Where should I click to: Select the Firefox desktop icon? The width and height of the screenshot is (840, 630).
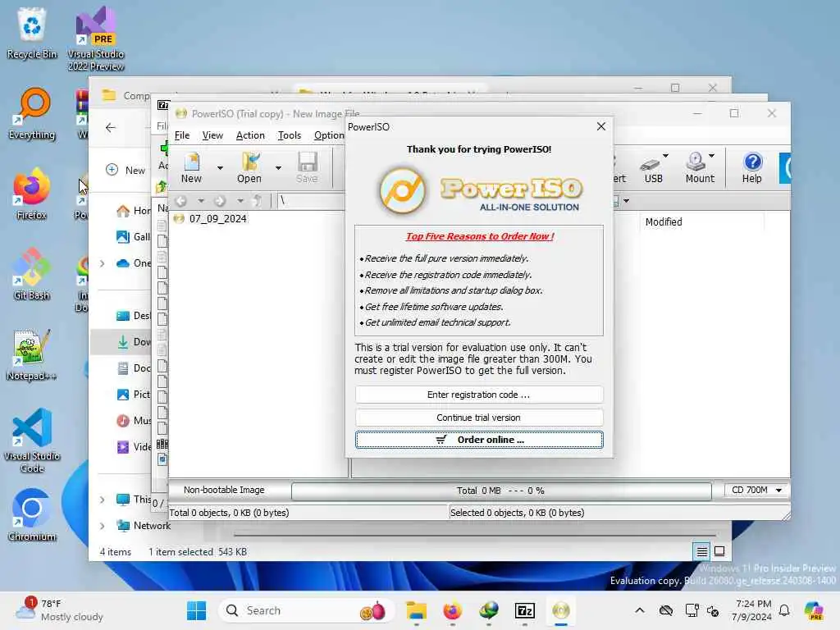point(32,194)
